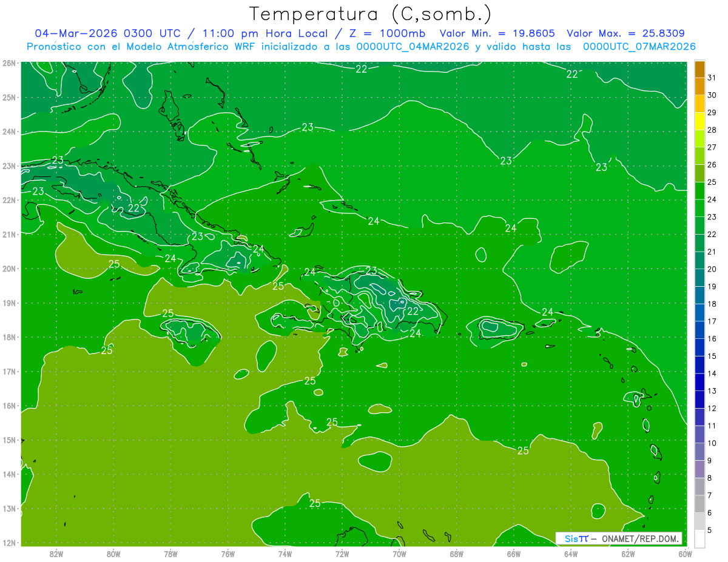728x562 pixels.
Task: Click the legend value 15
Action: (712, 356)
